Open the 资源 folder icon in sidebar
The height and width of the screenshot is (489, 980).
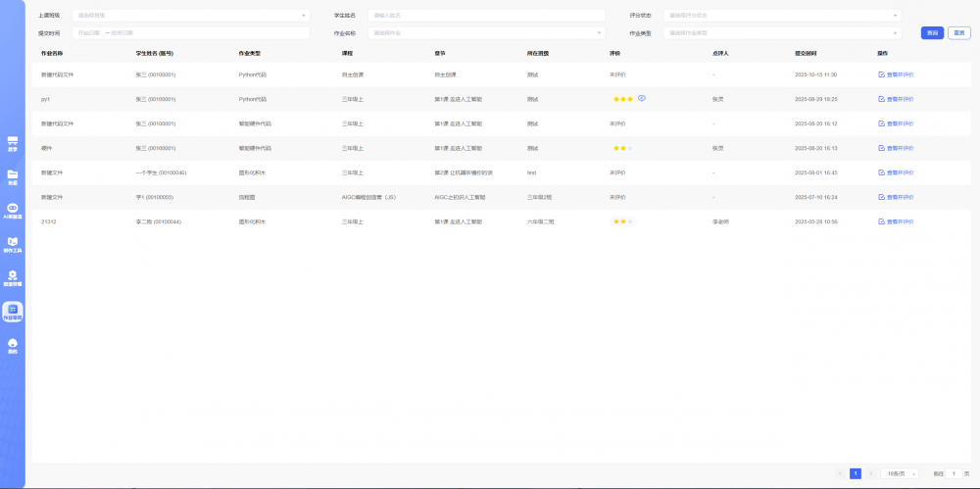tap(13, 176)
